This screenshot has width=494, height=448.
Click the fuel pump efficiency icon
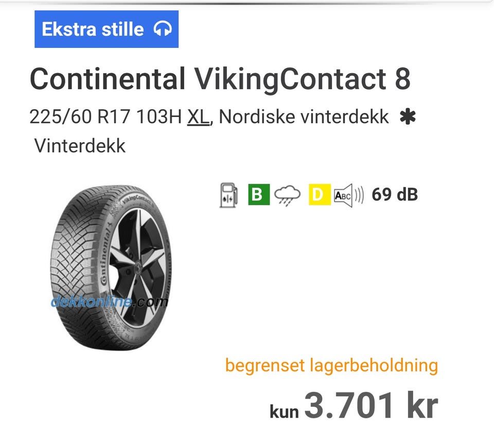coord(228,196)
